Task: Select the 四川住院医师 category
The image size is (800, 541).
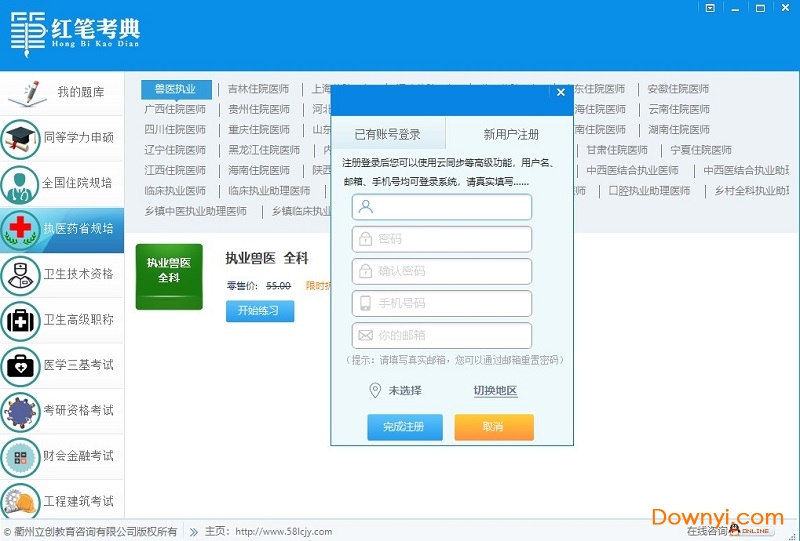Action: pos(175,130)
